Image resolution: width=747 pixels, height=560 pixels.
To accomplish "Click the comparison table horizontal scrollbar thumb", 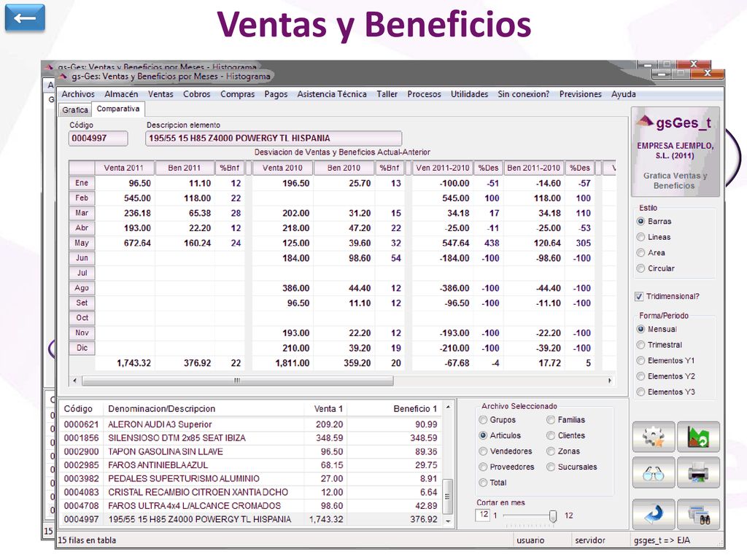I will 238,381.
